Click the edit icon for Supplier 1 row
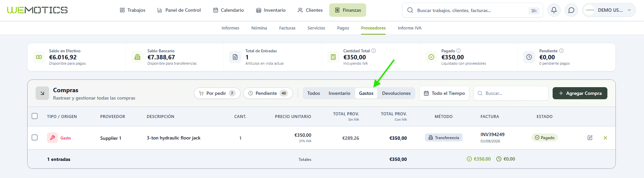This screenshot has width=644, height=178. [x=590, y=138]
